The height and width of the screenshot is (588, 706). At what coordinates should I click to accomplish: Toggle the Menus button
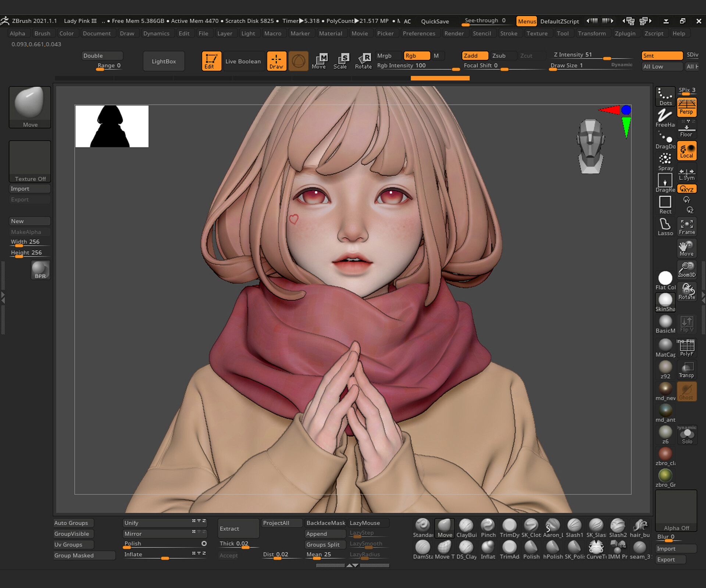527,21
